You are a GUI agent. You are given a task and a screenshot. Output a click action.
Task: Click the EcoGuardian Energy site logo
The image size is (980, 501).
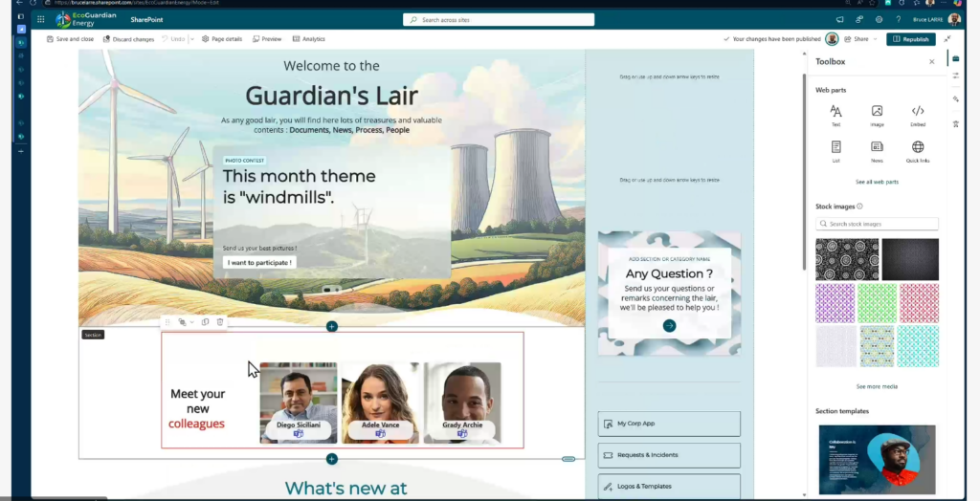(x=63, y=19)
